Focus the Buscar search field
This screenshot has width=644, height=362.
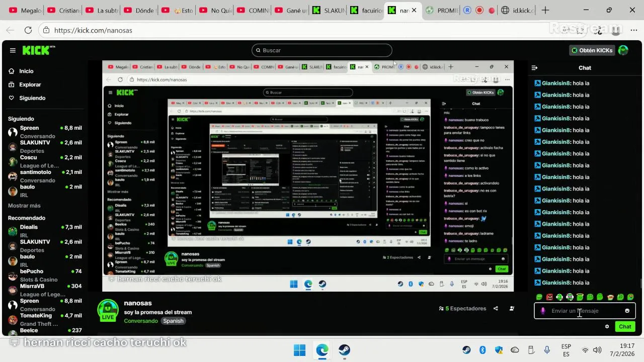(x=322, y=50)
